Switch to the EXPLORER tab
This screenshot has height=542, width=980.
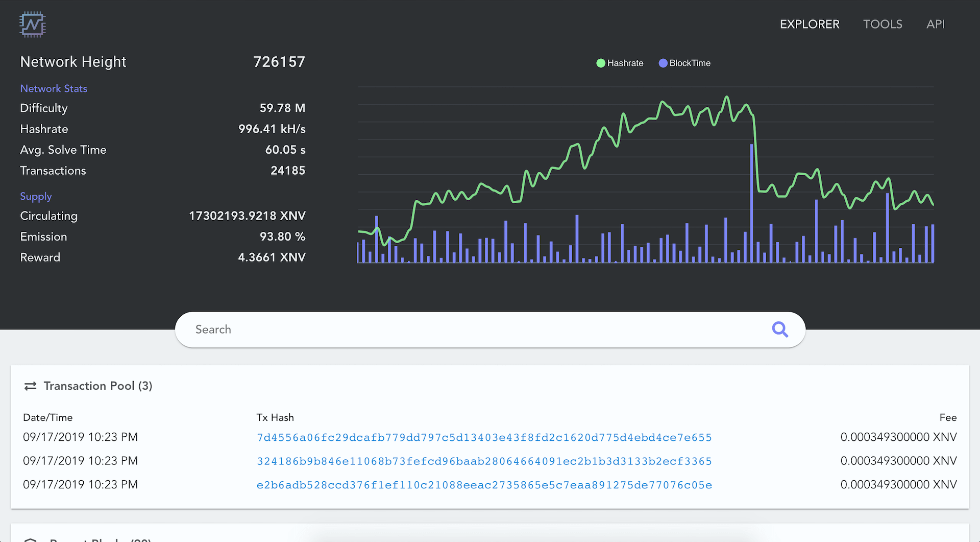(x=810, y=24)
